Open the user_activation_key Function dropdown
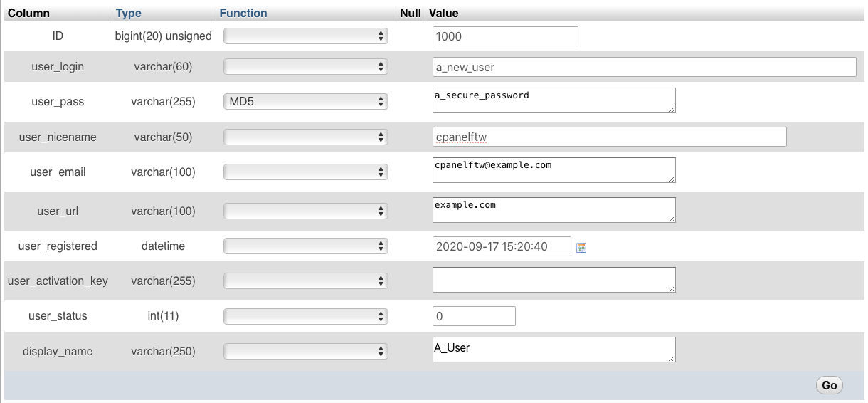The height and width of the screenshot is (403, 868). (x=306, y=281)
